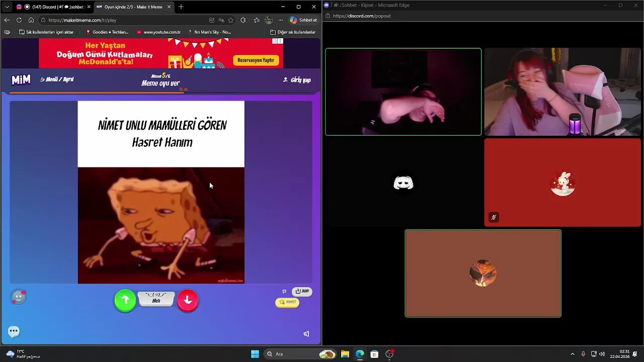This screenshot has width=644, height=362.
Task: Open the weather widget showing 11°C
Action: point(23,354)
